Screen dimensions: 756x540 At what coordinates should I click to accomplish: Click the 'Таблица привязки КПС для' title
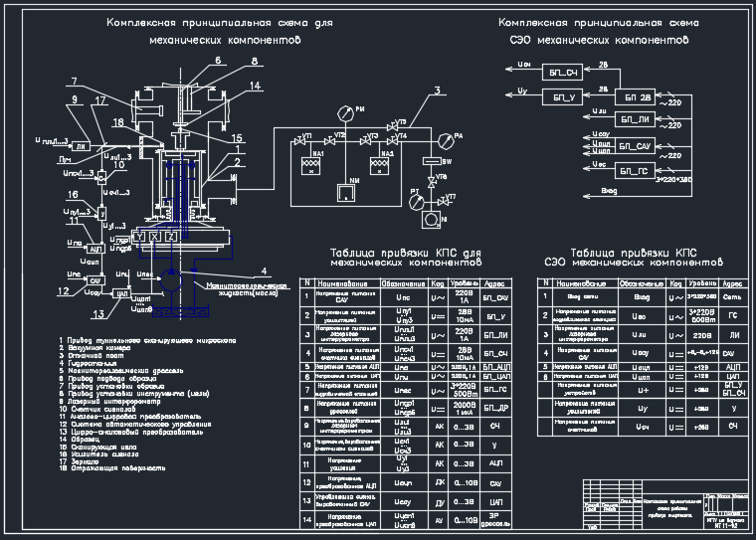pos(406,254)
